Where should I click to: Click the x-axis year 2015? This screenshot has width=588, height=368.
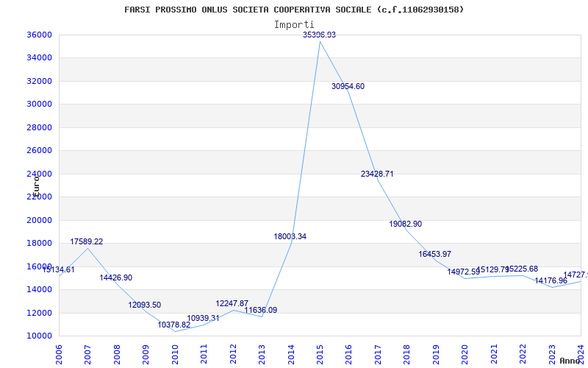320,354
